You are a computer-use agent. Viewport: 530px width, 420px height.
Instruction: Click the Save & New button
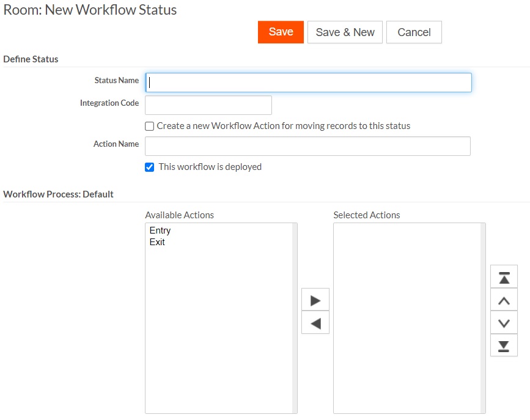click(345, 32)
